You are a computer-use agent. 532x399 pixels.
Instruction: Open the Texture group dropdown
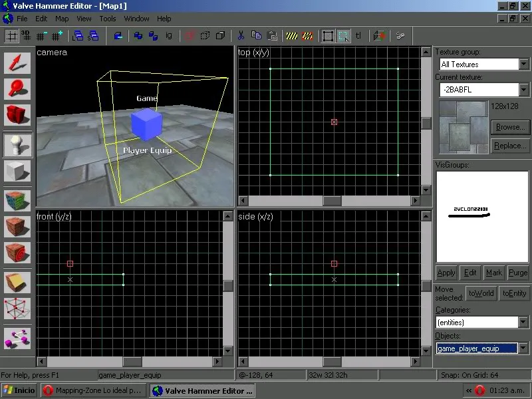(524, 65)
